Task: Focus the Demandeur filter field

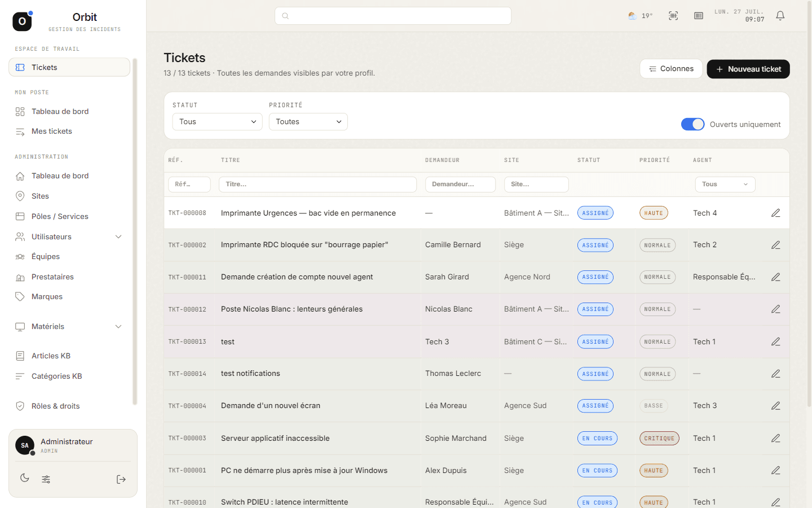Action: (x=460, y=185)
